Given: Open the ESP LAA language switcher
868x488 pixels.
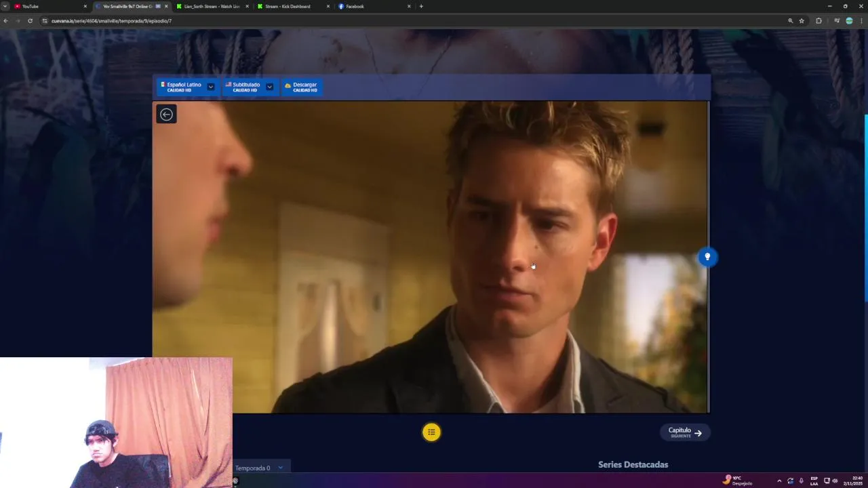Looking at the screenshot, I should click(814, 481).
